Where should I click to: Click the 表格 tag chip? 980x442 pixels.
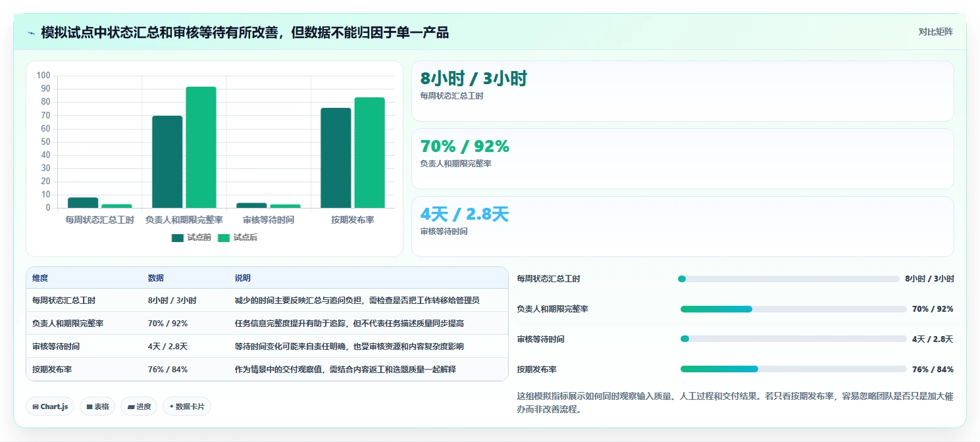coord(97,406)
